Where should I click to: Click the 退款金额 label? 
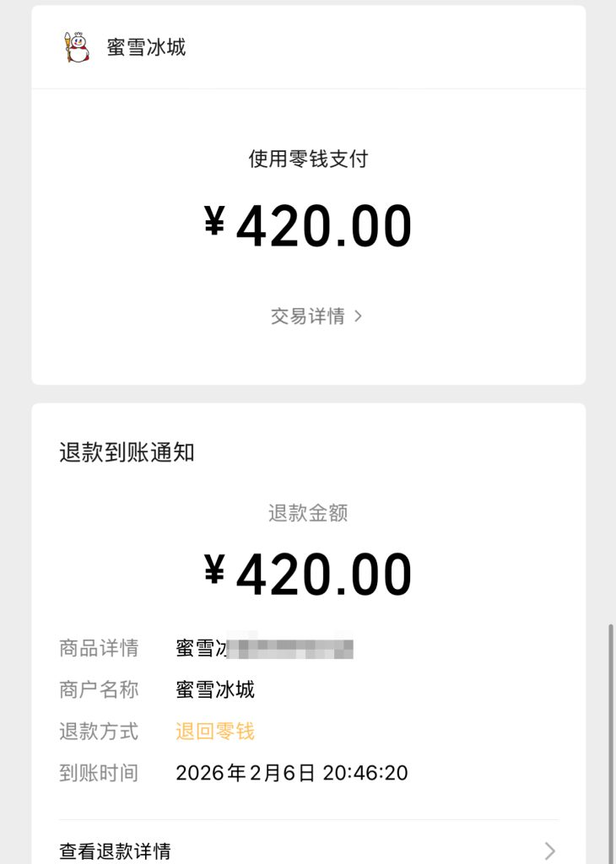click(308, 513)
